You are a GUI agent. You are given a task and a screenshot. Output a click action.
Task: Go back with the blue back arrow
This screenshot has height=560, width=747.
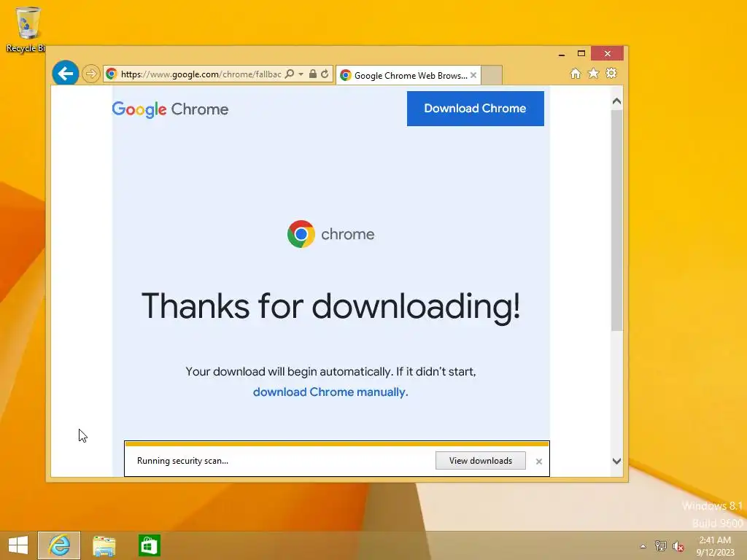pyautogui.click(x=65, y=74)
